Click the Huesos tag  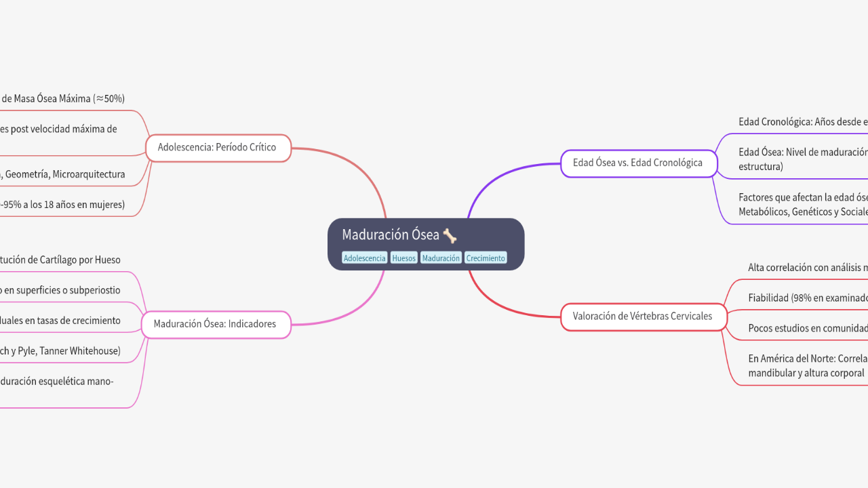(404, 258)
